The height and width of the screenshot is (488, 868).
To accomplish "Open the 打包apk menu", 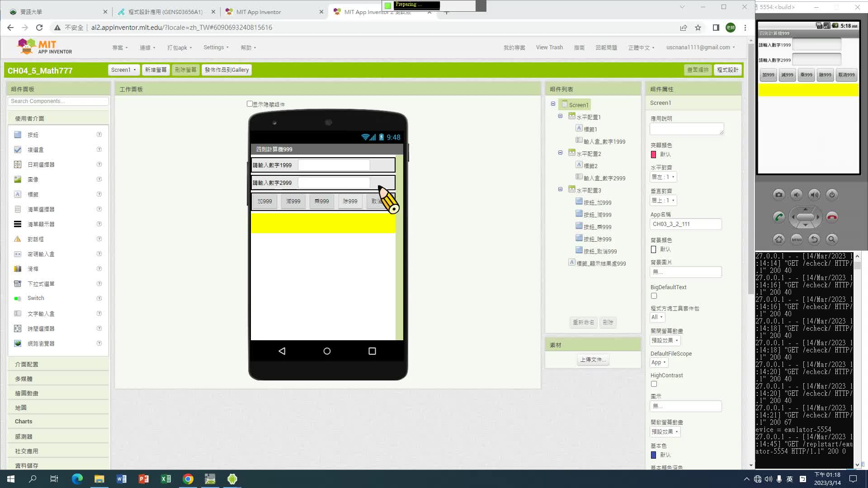I will [179, 48].
